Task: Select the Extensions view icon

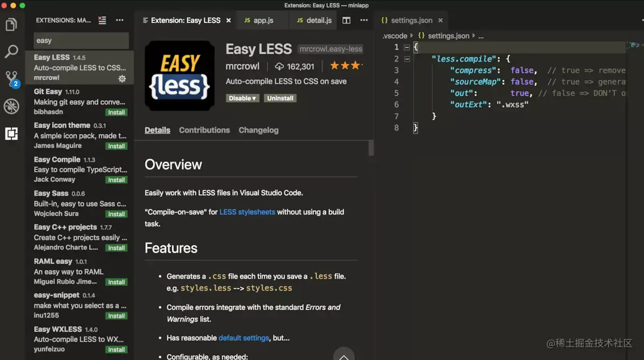Action: (x=11, y=134)
